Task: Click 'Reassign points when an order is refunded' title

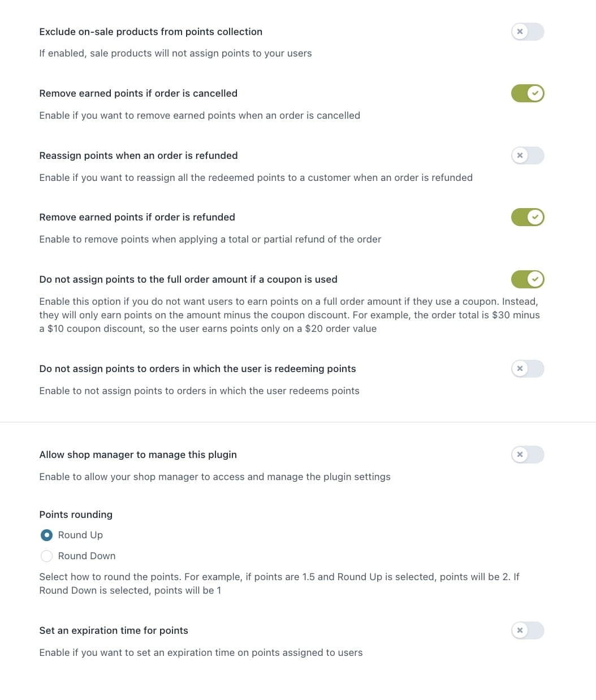Action: pos(138,155)
